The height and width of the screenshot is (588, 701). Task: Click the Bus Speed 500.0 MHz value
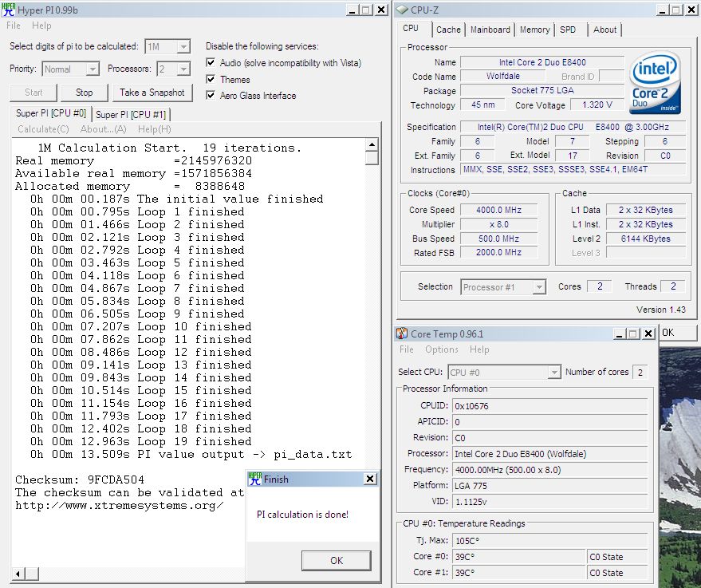(x=498, y=239)
